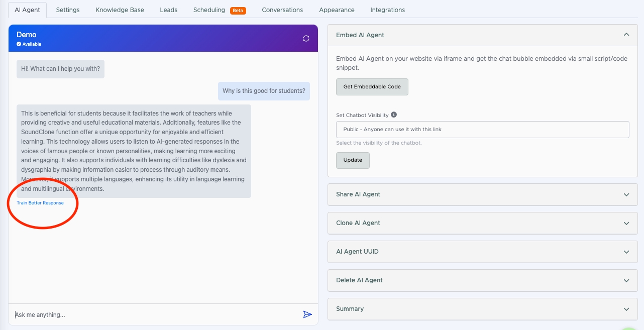
Task: Click the send message arrow icon
Action: click(307, 314)
